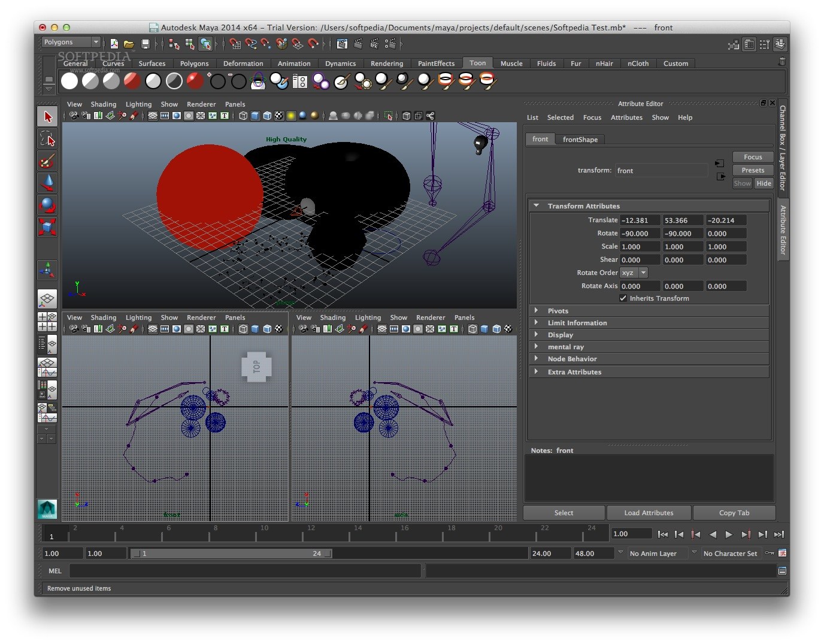
Task: Open the Polygons menu set dropdown
Action: click(x=71, y=42)
